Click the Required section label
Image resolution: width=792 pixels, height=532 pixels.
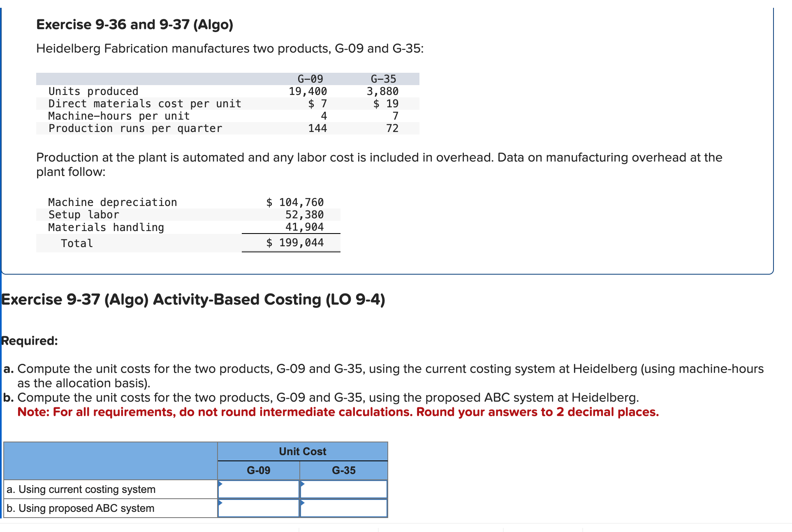29,340
